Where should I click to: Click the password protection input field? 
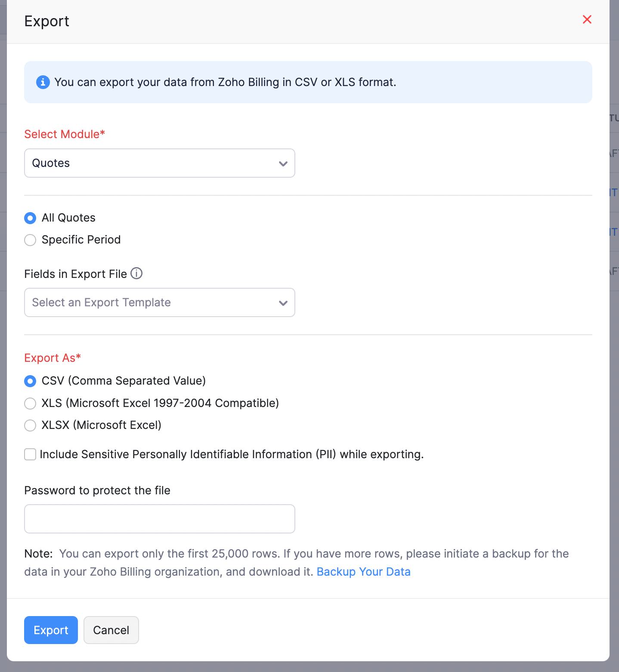(x=159, y=519)
